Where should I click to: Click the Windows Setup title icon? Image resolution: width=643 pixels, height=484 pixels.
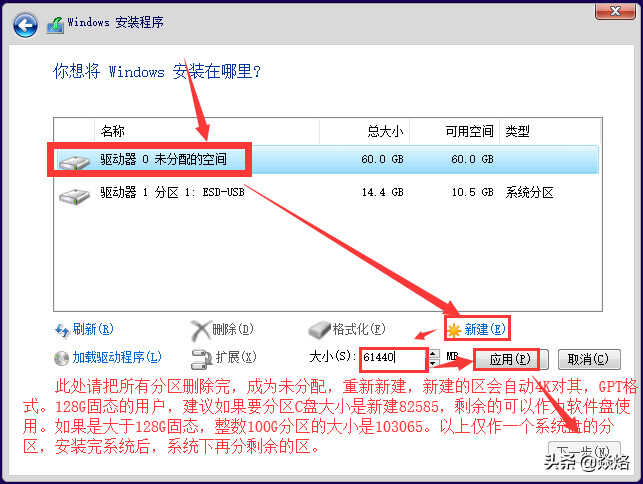55,25
